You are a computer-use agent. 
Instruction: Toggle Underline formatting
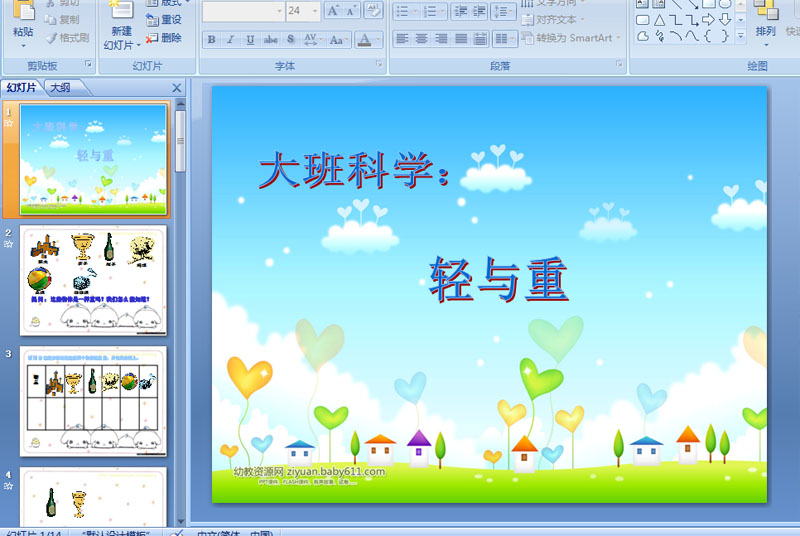pyautogui.click(x=250, y=40)
